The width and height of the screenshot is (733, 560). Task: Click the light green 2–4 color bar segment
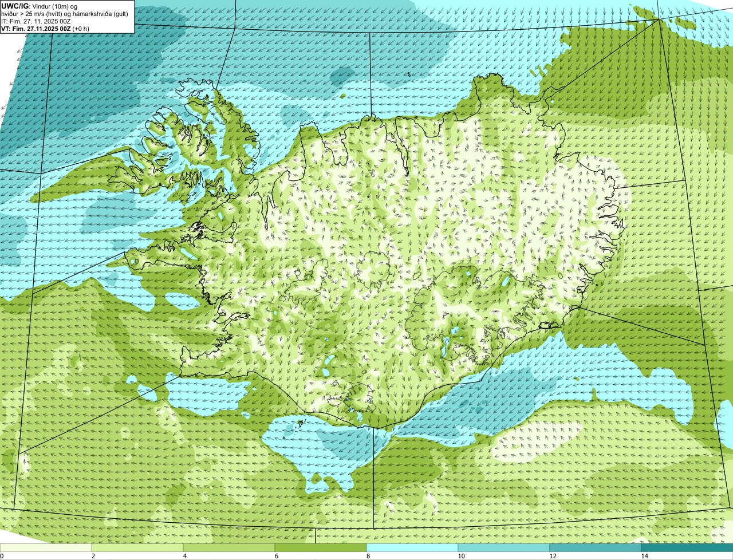(137, 548)
